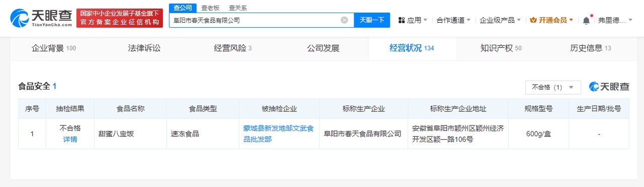Expand the 合作通道 dropdown
The image size is (644, 187).
(453, 20)
